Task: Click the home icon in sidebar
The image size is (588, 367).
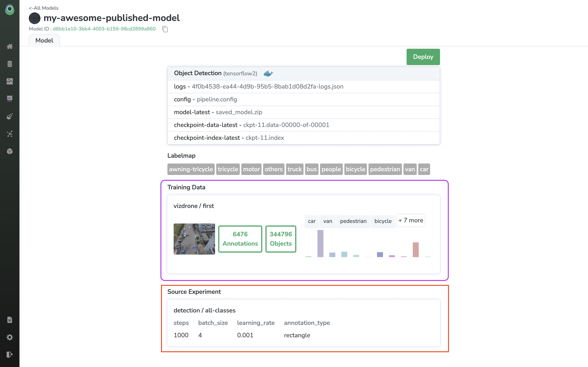Action: tap(10, 46)
